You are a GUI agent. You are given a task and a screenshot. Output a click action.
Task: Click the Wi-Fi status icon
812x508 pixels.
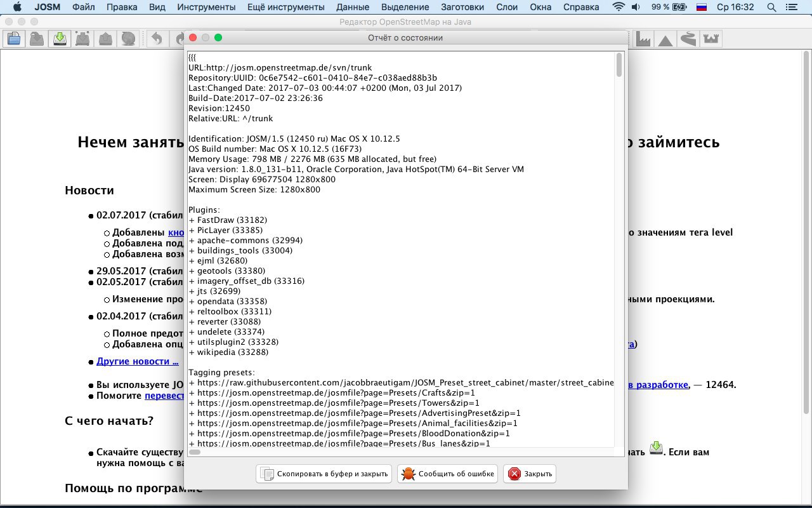(618, 7)
